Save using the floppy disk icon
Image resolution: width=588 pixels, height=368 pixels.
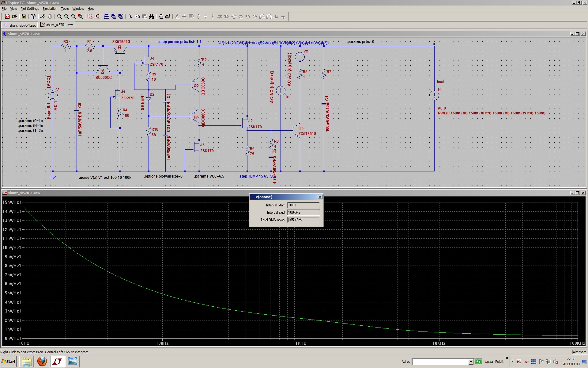click(24, 17)
